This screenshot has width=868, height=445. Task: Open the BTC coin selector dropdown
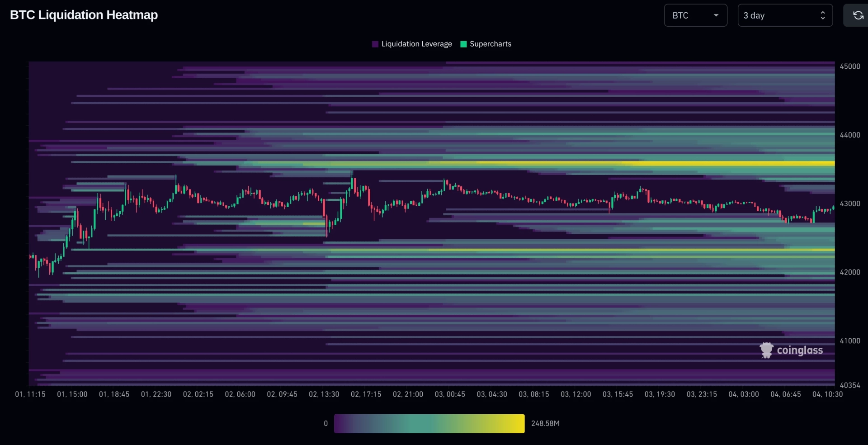(x=695, y=15)
